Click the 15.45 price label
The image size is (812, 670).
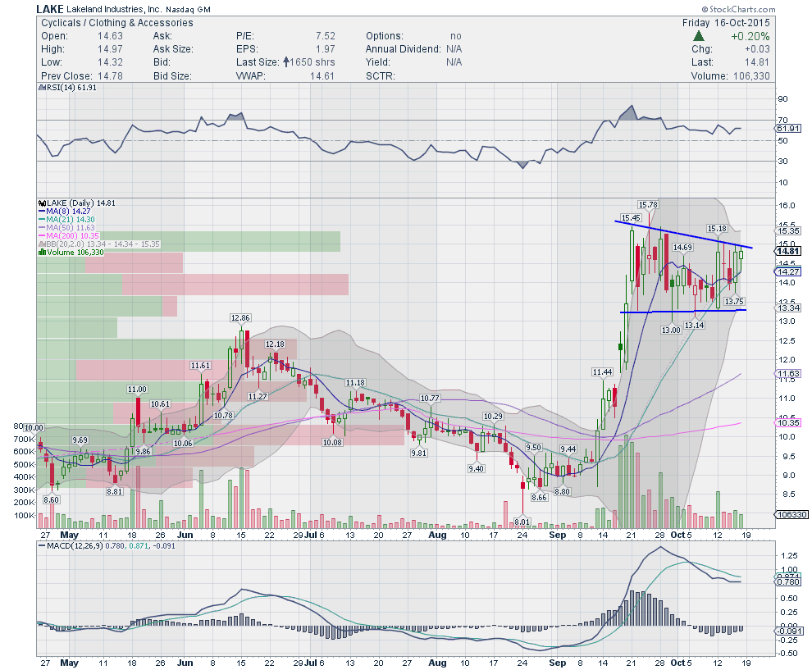(632, 218)
